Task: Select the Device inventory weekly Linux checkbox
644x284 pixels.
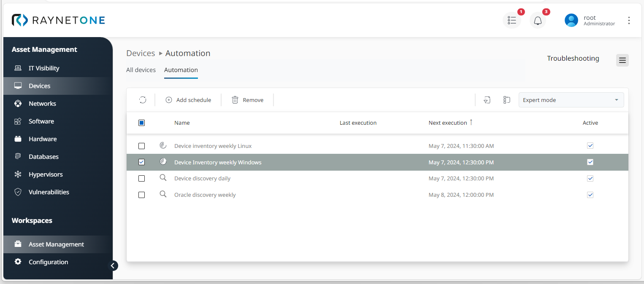Action: tap(142, 146)
